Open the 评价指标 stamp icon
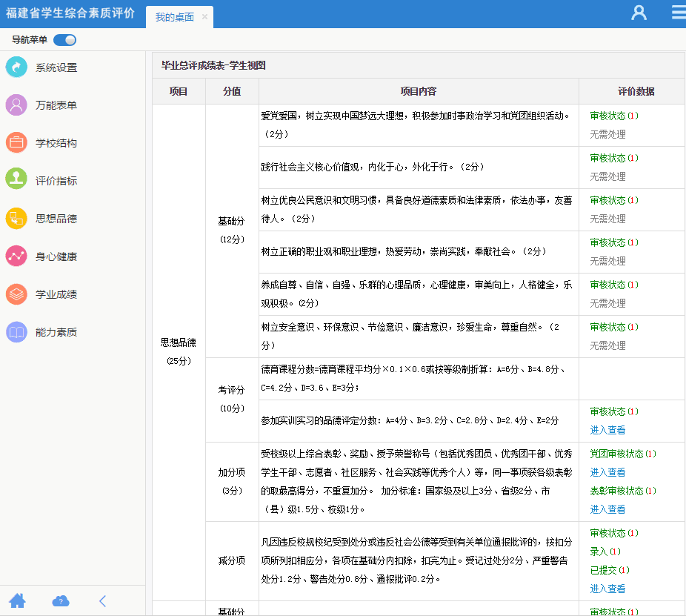 pos(16,180)
